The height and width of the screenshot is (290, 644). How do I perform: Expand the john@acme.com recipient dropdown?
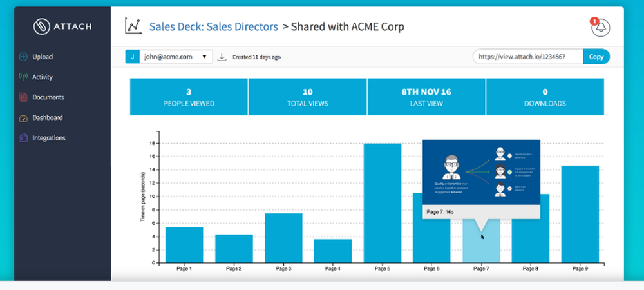204,57
